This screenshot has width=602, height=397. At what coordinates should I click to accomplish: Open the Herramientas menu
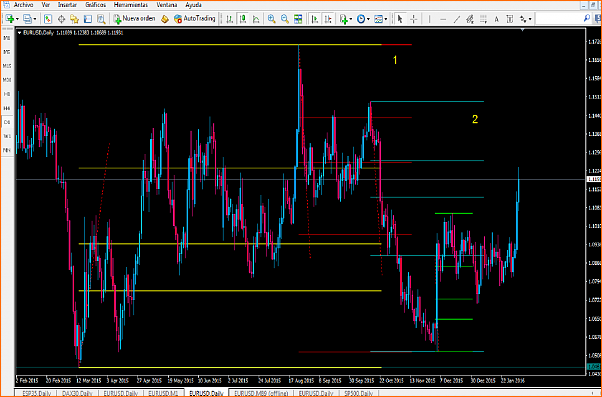click(131, 5)
